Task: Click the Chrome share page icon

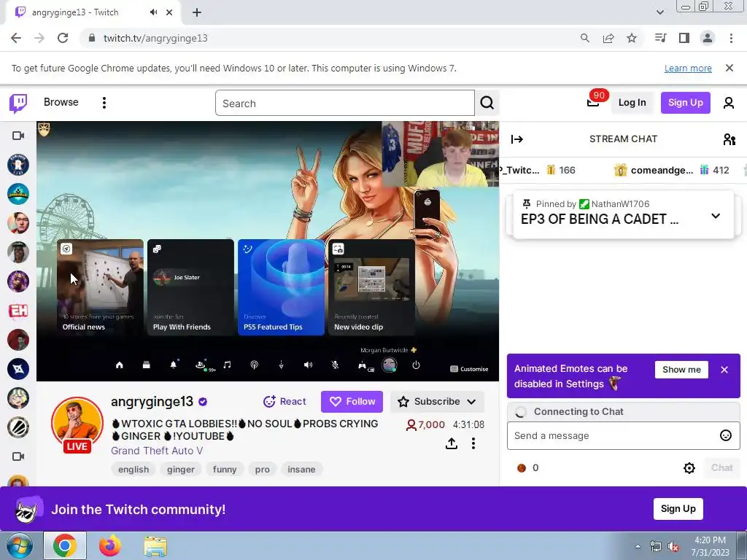Action: (608, 38)
